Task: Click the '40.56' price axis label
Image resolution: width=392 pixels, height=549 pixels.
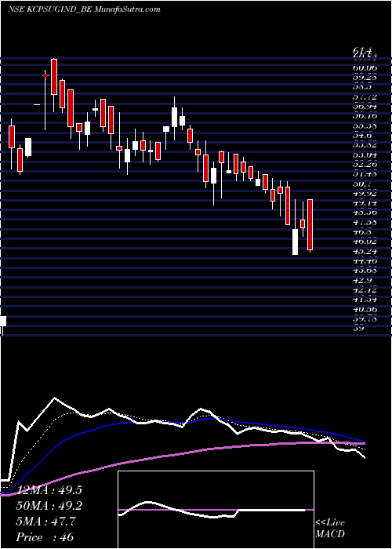Action: coord(364,309)
